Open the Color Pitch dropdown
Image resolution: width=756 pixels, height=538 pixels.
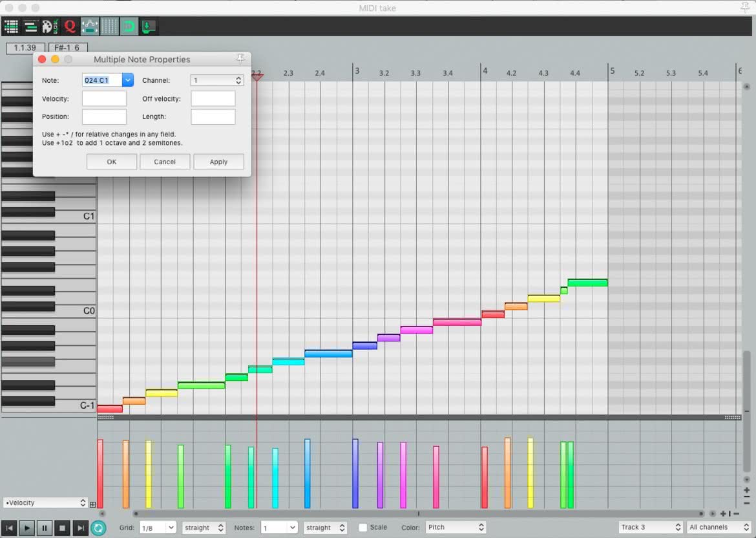456,528
